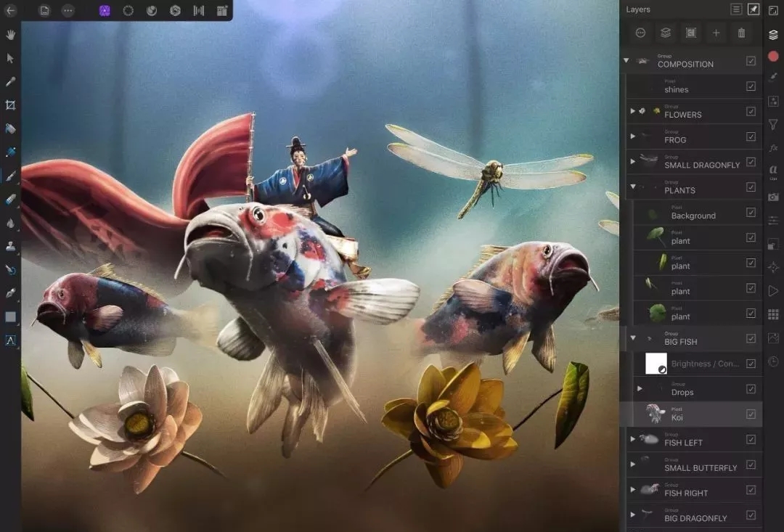Viewport: 784px width, 532px height.
Task: Pin the Layers panel
Action: point(753,9)
